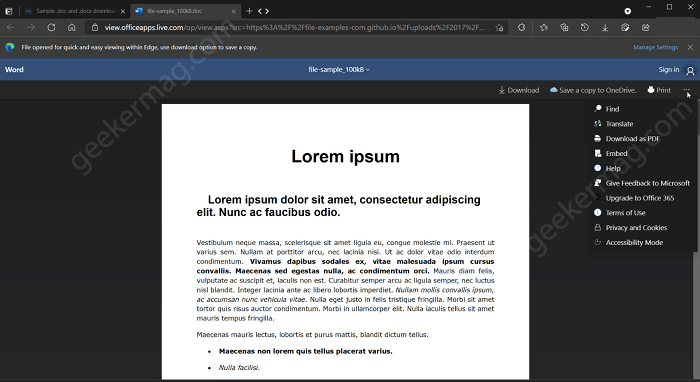Print the document
The width and height of the screenshot is (700, 382).
tap(659, 90)
